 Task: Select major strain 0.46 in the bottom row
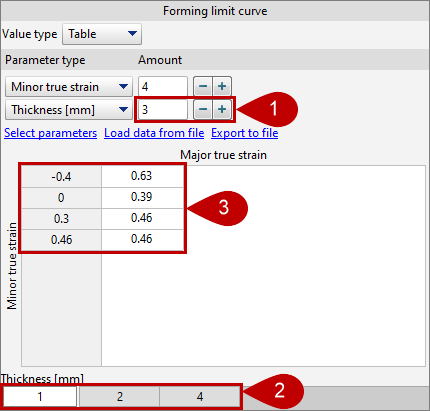[142, 239]
